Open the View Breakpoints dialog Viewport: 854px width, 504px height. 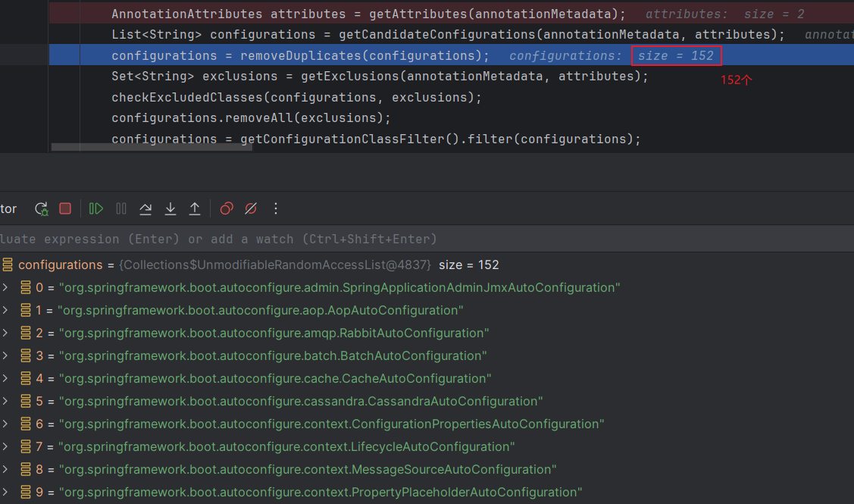coord(227,208)
